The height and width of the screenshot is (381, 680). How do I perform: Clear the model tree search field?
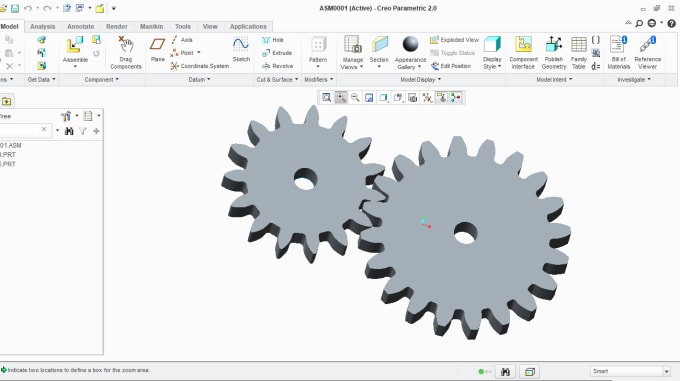[x=44, y=129]
